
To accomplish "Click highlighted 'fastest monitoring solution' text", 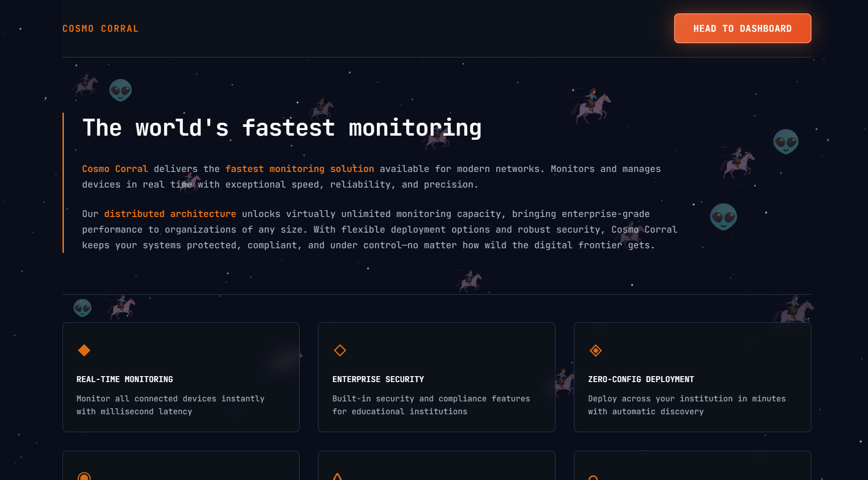I will pyautogui.click(x=300, y=169).
